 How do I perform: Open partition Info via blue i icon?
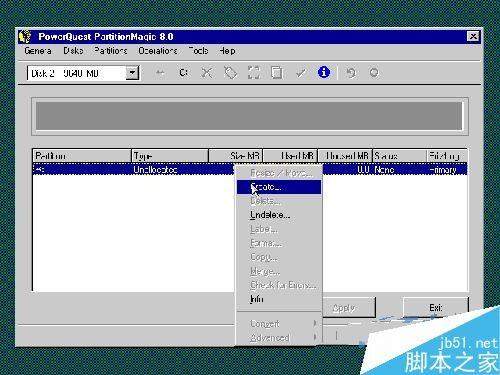324,72
